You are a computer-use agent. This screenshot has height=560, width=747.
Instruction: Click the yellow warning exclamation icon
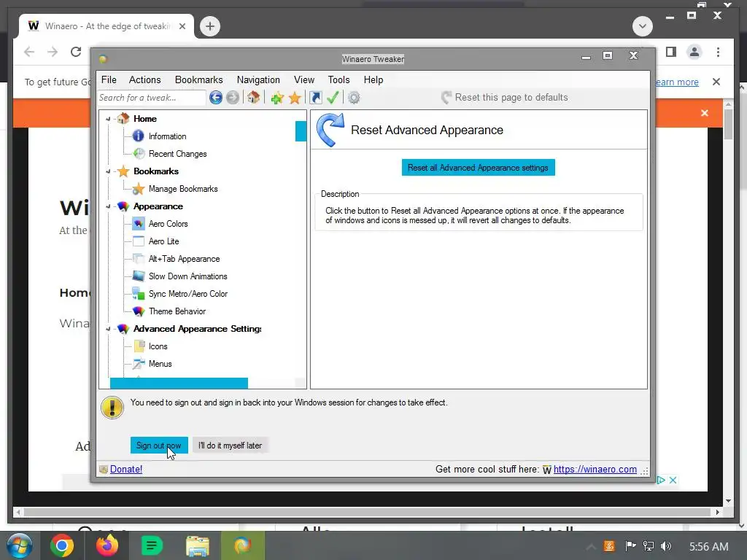pos(112,408)
